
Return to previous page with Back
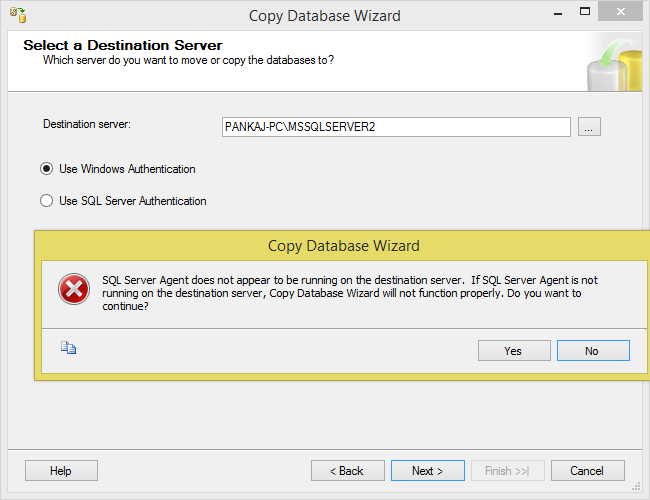tap(347, 471)
